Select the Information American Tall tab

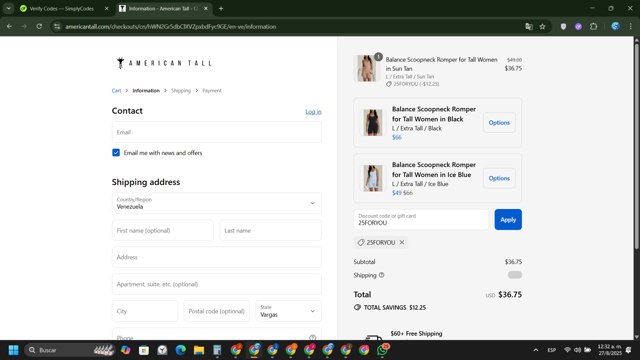pyautogui.click(x=162, y=8)
